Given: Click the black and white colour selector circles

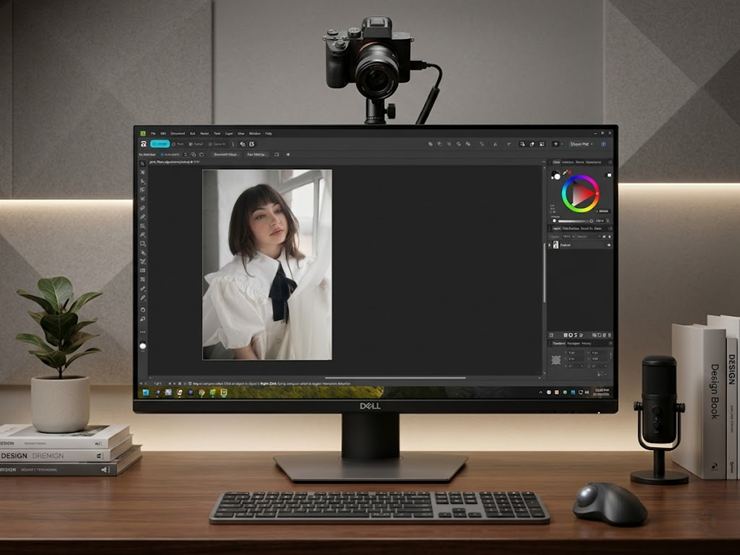Looking at the screenshot, I should [556, 176].
